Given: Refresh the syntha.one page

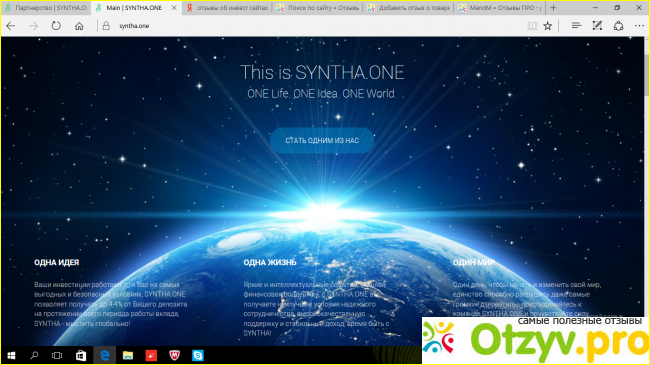Looking at the screenshot, I should tap(56, 26).
